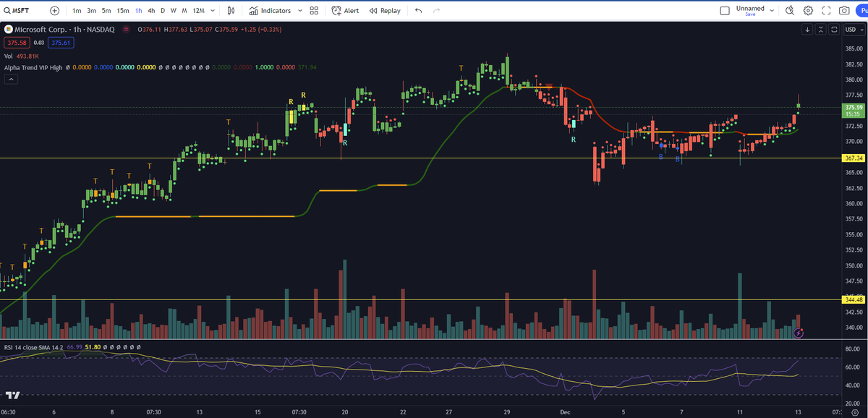
Task: Switch to the D daily timeframe
Action: [x=163, y=11]
